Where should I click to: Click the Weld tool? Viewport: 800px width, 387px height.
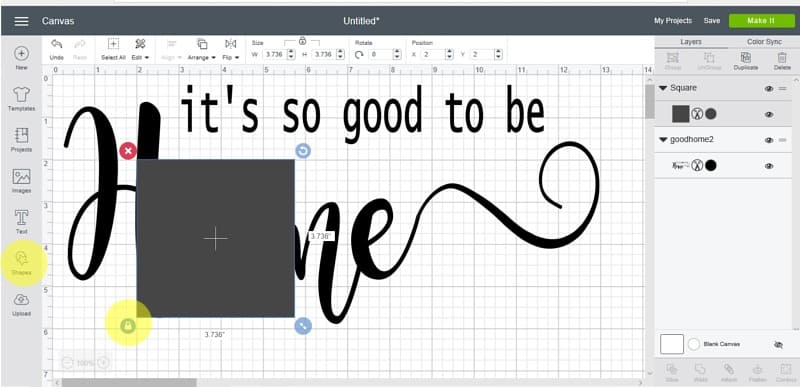[x=701, y=373]
